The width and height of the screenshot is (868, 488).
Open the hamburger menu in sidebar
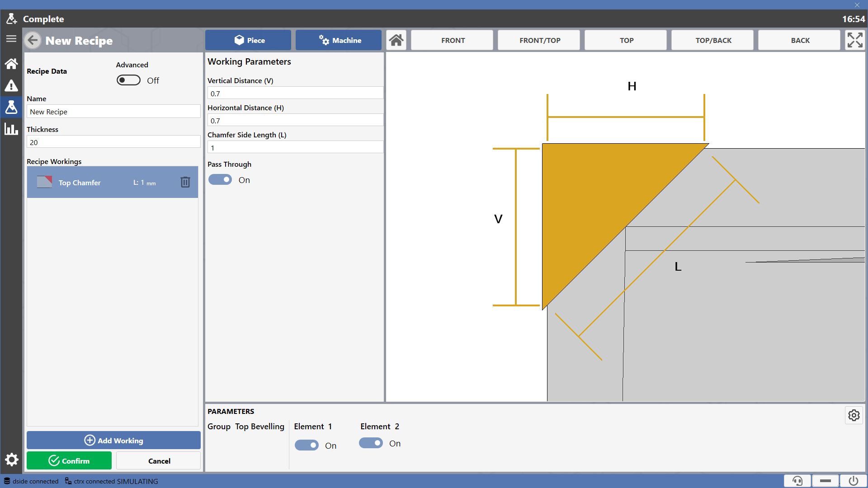click(x=11, y=39)
